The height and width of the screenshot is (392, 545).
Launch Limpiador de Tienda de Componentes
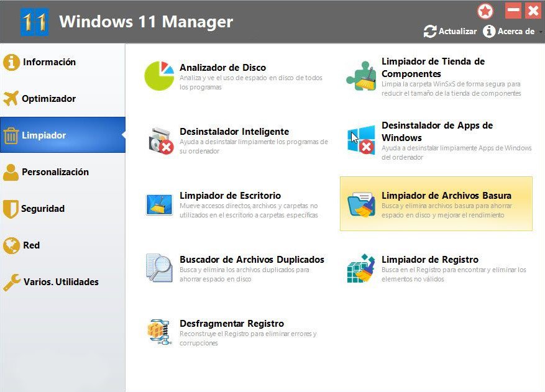(436, 77)
